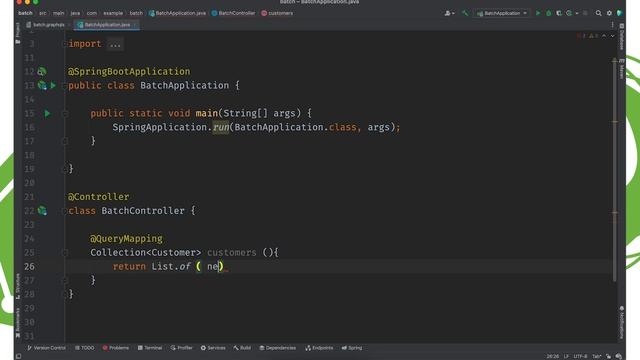This screenshot has width=640, height=360.
Task: Open Maven tool window on right sidebar
Action: 622,69
